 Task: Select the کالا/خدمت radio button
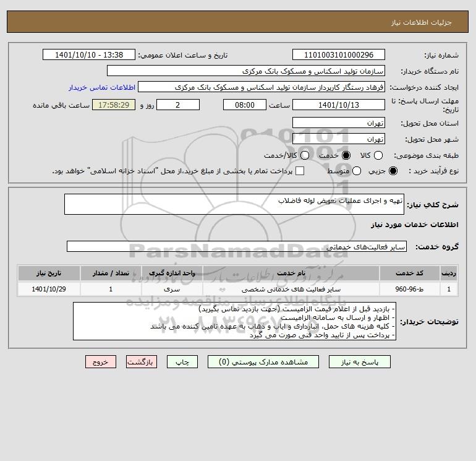(305, 155)
